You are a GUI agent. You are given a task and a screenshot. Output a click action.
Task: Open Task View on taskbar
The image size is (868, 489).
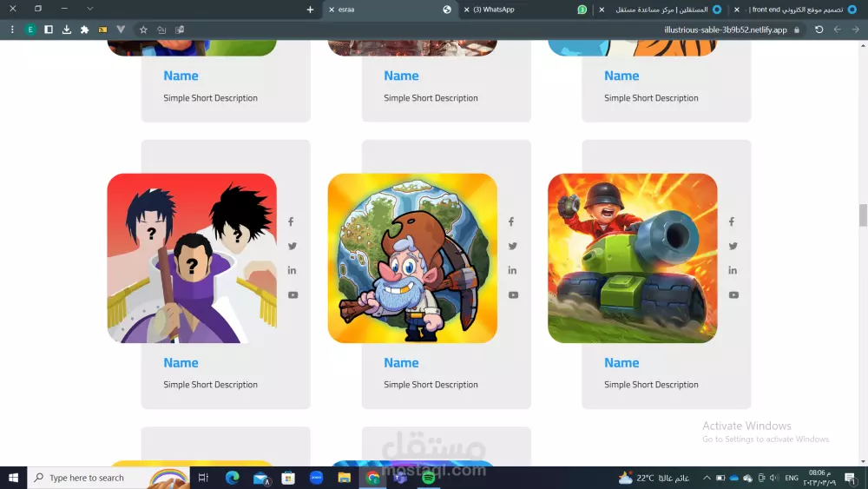point(203,478)
